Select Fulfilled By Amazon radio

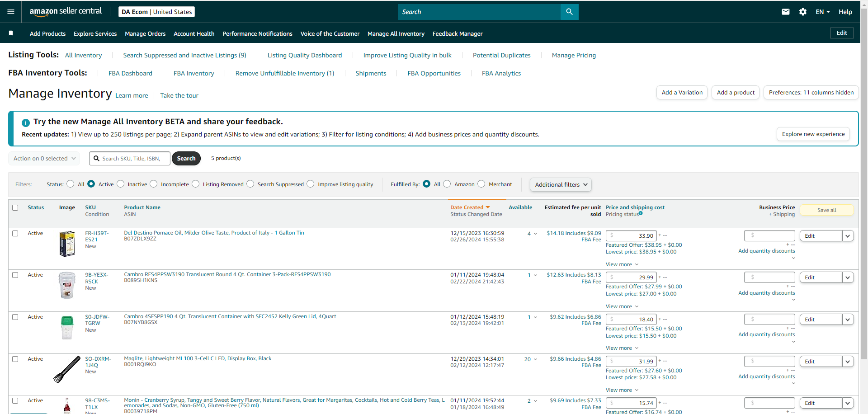(x=447, y=184)
